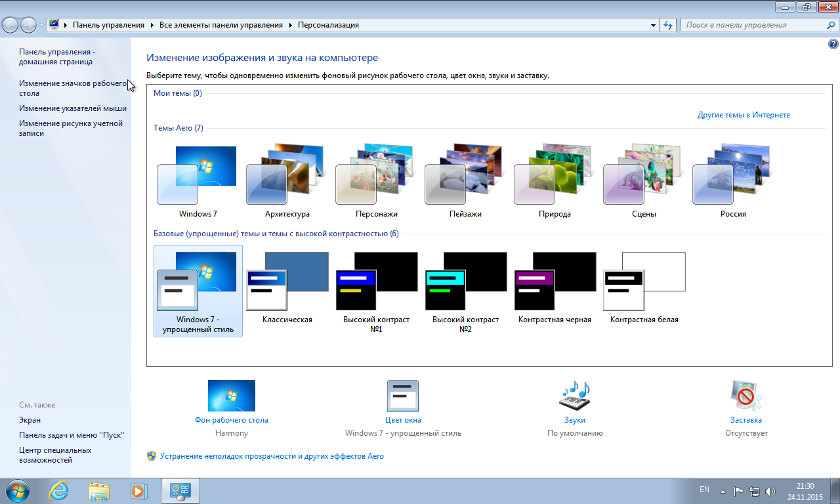Open address bar history dropdown
The height and width of the screenshot is (504, 840).
coord(653,25)
